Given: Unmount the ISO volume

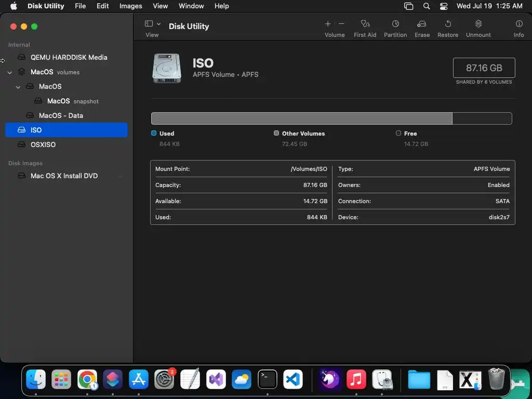Looking at the screenshot, I should (x=478, y=24).
